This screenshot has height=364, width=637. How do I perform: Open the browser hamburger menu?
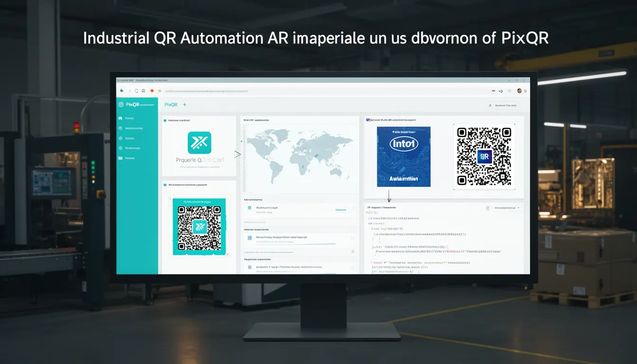tap(525, 91)
